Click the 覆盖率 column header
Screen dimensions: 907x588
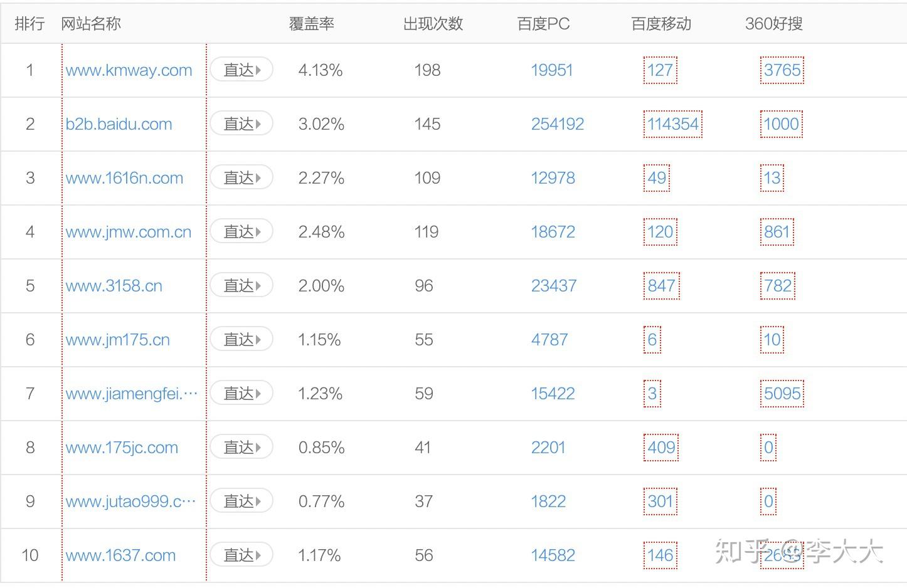click(x=312, y=24)
